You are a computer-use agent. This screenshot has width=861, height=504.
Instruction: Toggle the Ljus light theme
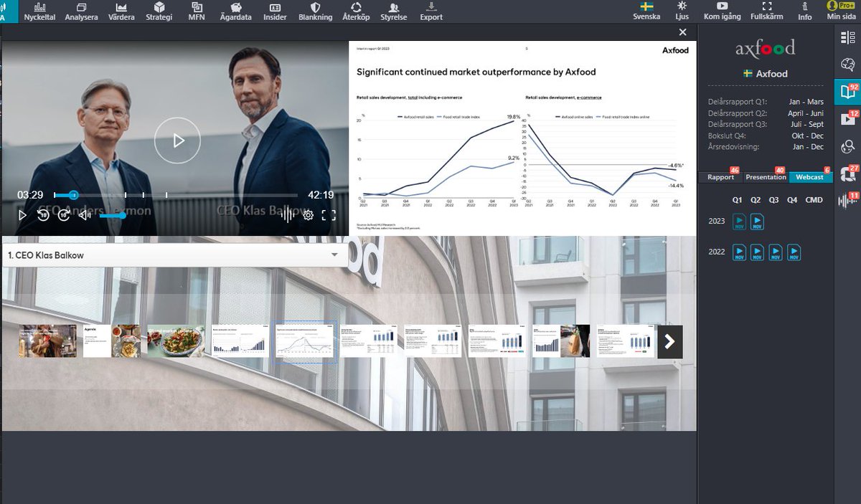pos(682,11)
